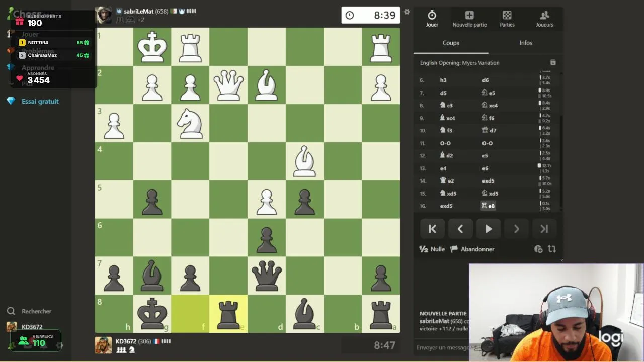Select the black bishop on c8
Image resolution: width=644 pixels, height=362 pixels.
(304, 314)
